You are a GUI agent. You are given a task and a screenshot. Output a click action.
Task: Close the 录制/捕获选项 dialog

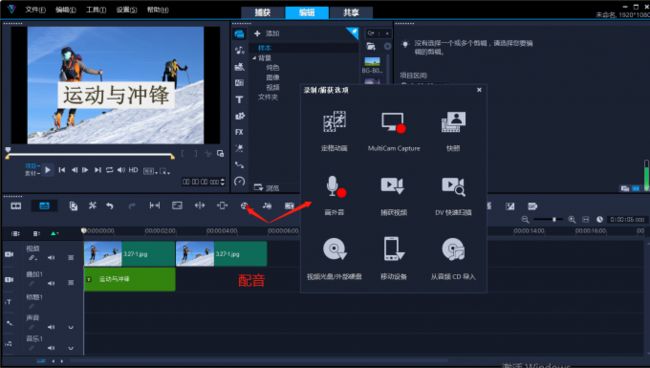point(479,90)
